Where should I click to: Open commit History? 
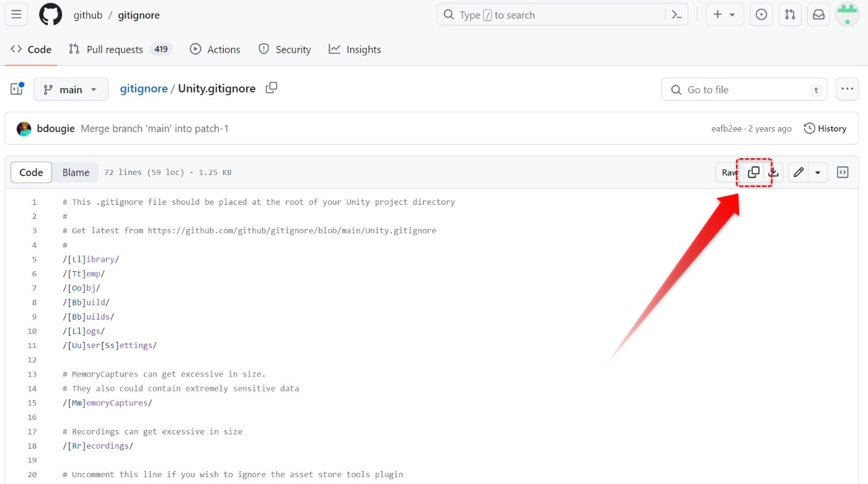click(825, 128)
